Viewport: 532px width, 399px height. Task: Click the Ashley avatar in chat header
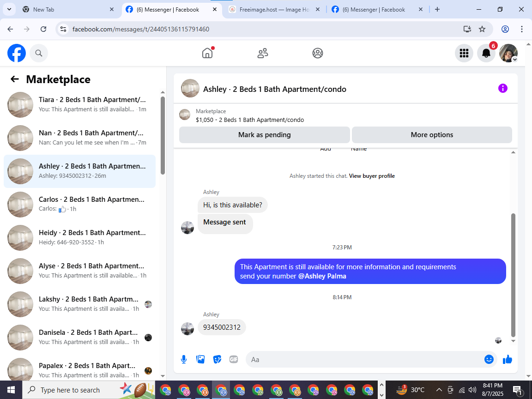190,88
